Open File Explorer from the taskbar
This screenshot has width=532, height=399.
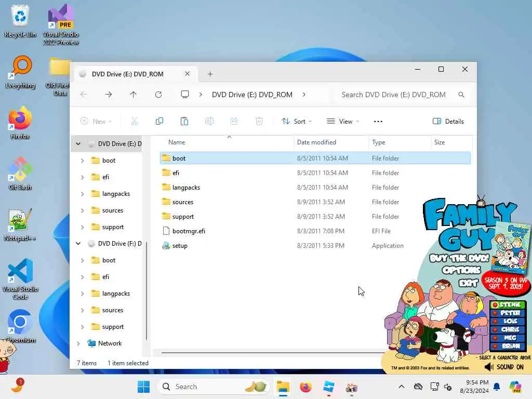point(283,387)
